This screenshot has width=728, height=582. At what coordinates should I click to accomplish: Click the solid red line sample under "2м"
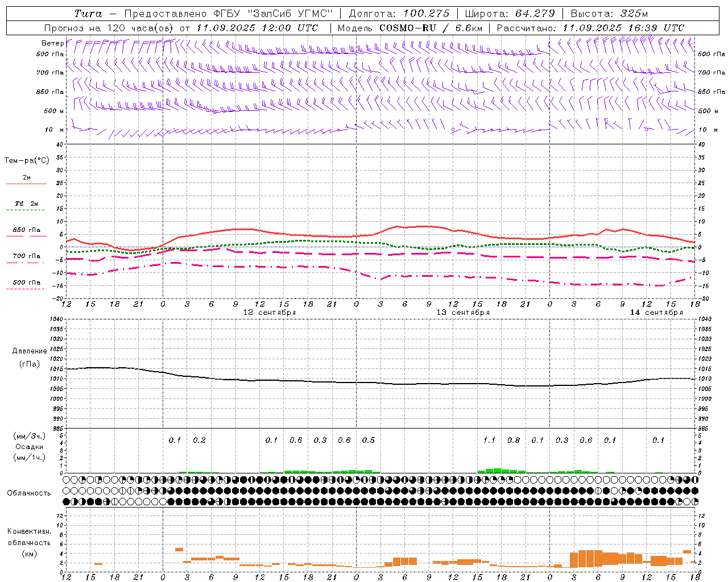pyautogui.click(x=26, y=184)
